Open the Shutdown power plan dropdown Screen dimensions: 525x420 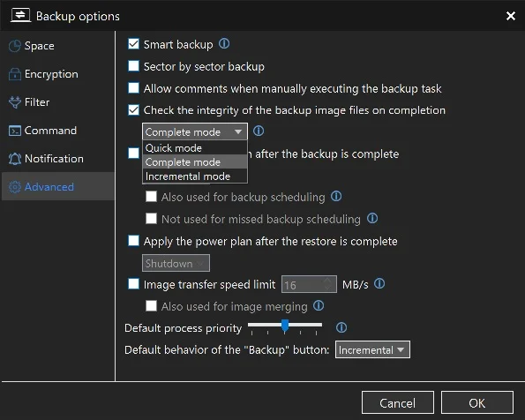176,263
